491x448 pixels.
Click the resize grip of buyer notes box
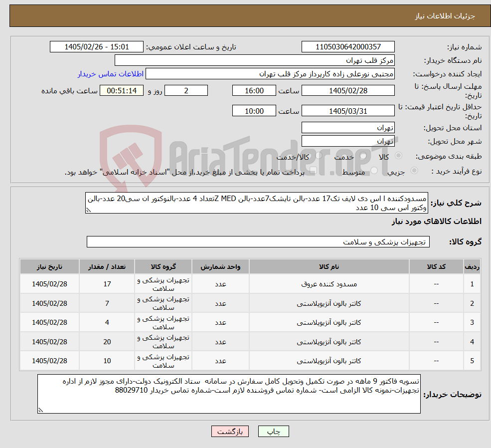tap(40, 410)
